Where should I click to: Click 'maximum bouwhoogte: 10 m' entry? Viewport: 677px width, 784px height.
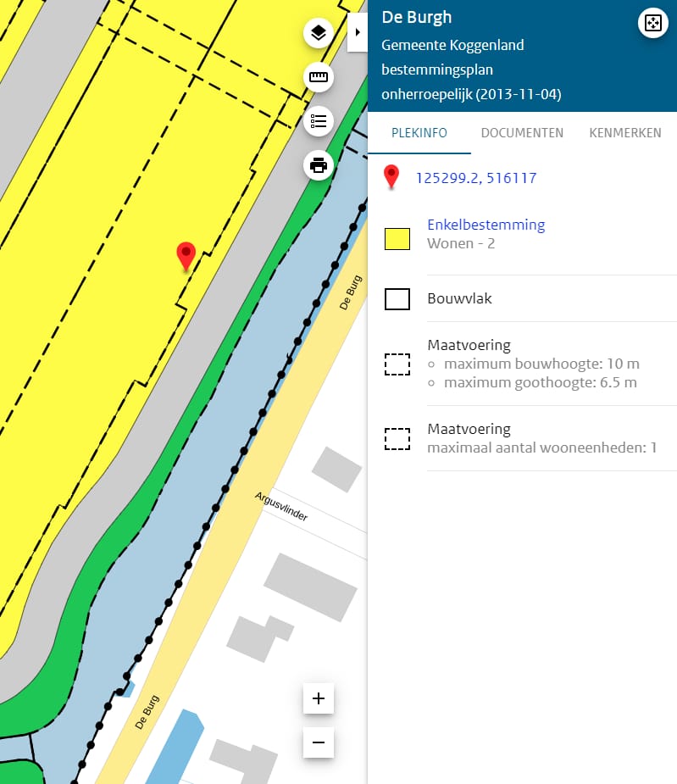tap(541, 364)
